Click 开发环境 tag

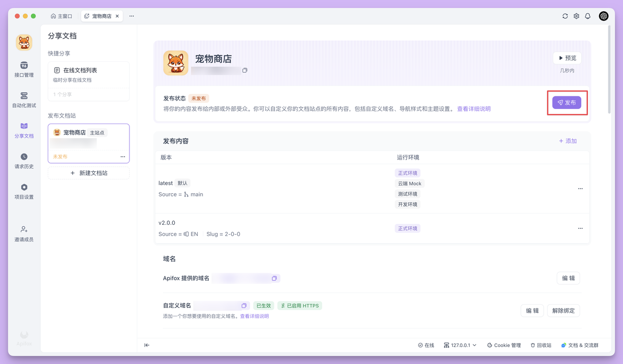(x=407, y=204)
